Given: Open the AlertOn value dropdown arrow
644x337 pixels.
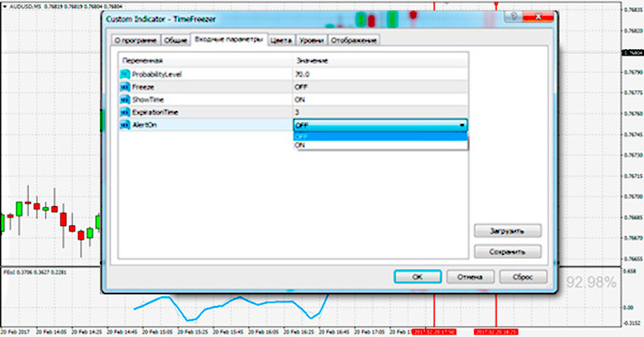Looking at the screenshot, I should 462,125.
